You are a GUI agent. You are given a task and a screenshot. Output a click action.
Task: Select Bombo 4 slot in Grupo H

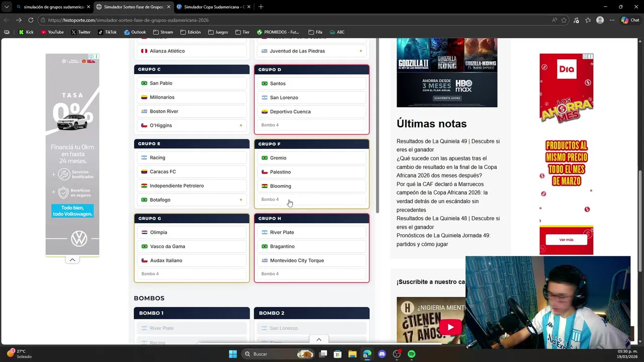[311, 274]
